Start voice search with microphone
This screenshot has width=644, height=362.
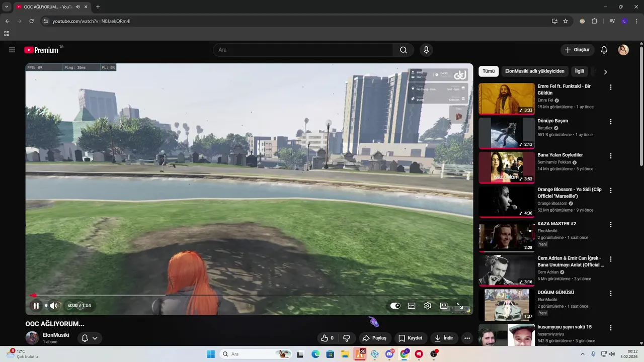[x=426, y=50]
